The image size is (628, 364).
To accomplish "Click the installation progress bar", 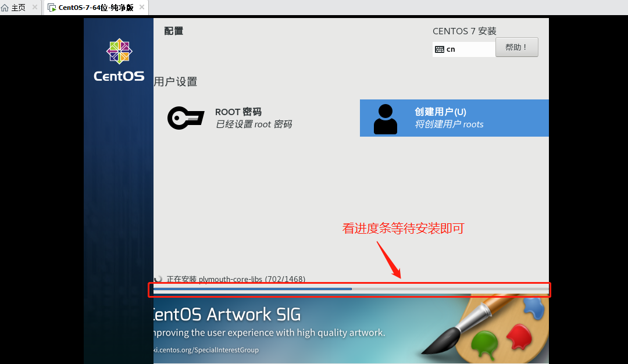I will [351, 289].
